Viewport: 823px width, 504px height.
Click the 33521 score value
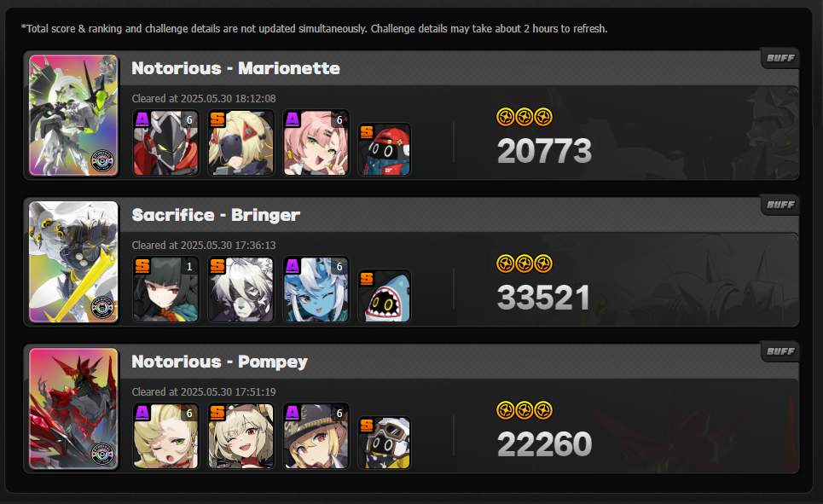543,298
